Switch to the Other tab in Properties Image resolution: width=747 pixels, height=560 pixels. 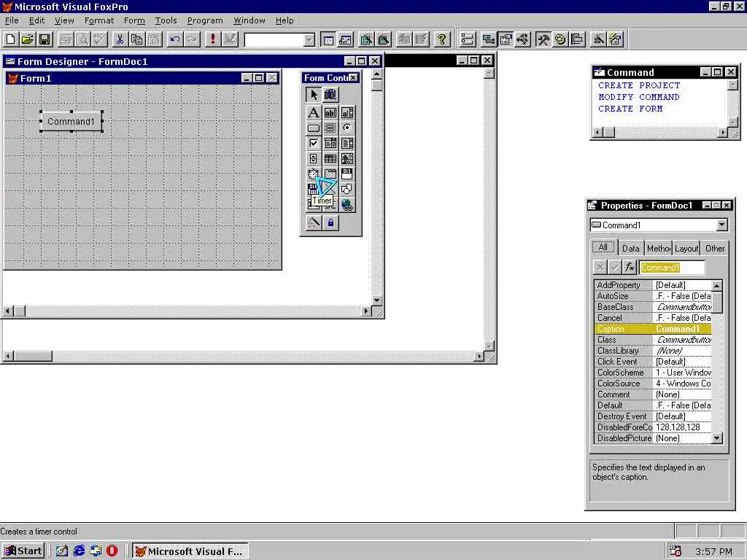point(715,248)
